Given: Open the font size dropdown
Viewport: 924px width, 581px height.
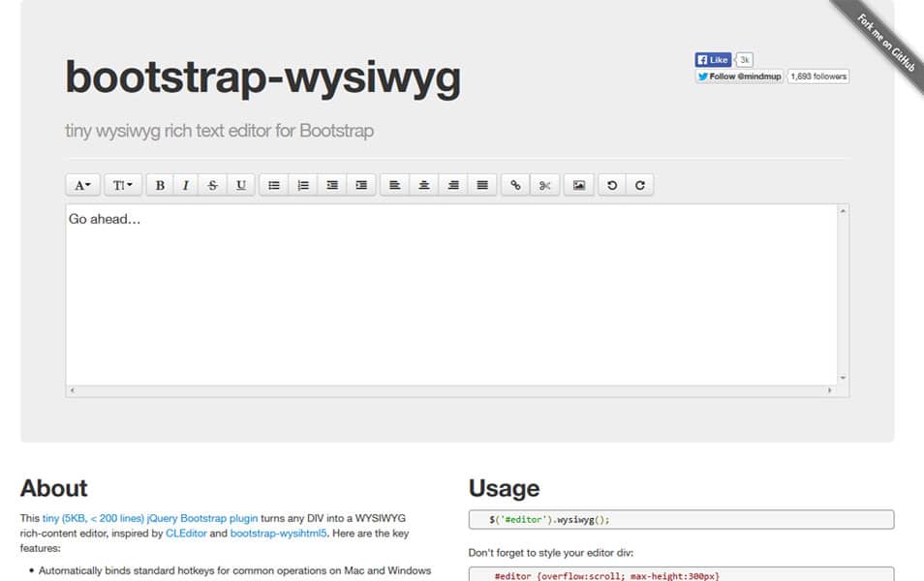Looking at the screenshot, I should coord(122,184).
